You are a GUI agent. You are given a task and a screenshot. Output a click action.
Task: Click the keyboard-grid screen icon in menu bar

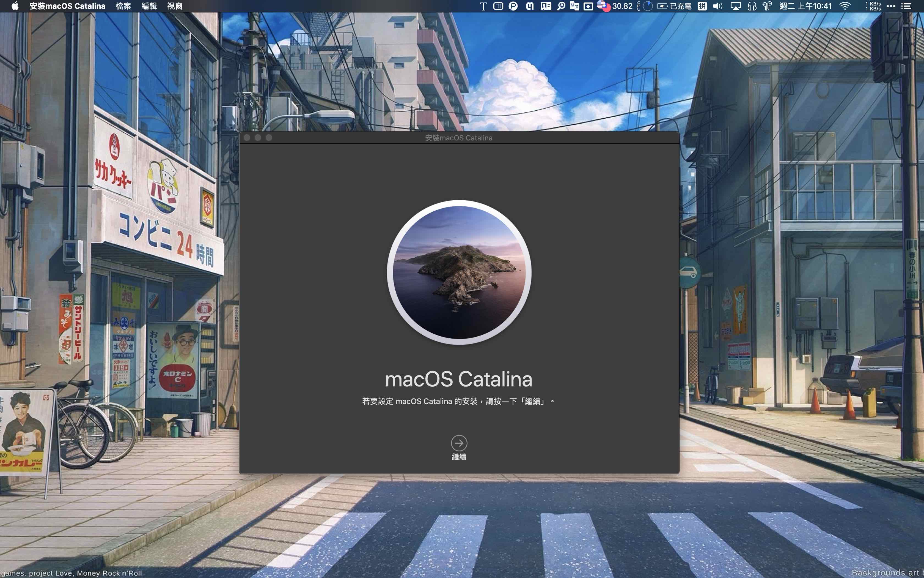point(498,6)
